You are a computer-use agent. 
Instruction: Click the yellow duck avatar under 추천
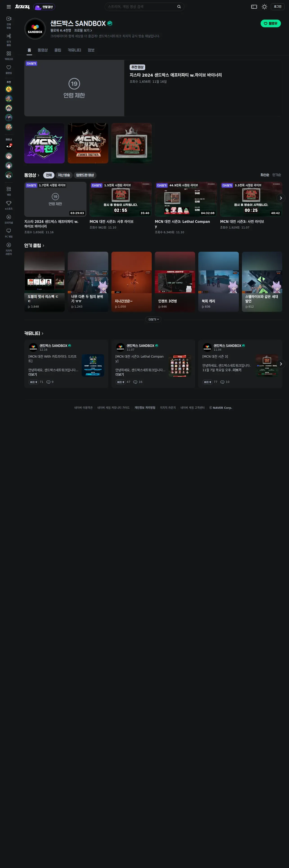9,89
